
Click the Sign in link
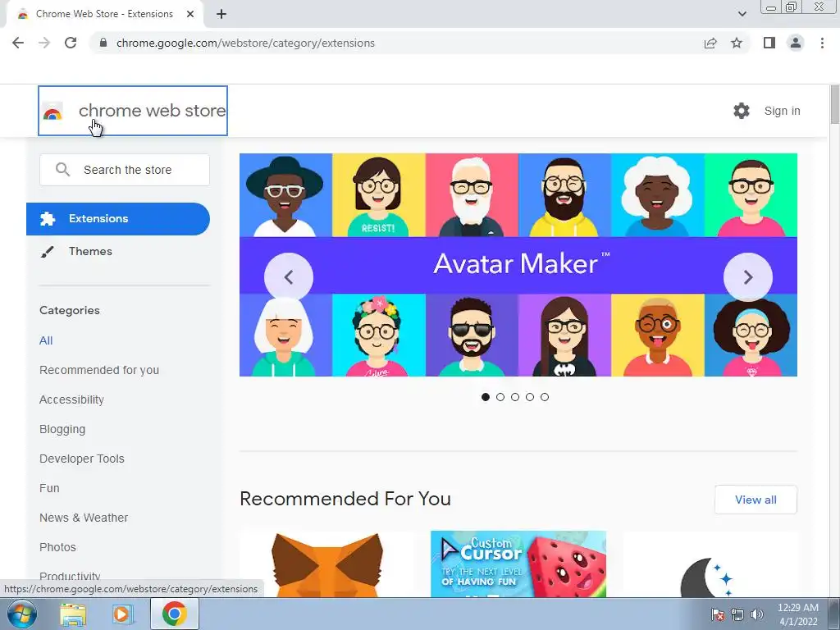point(782,111)
